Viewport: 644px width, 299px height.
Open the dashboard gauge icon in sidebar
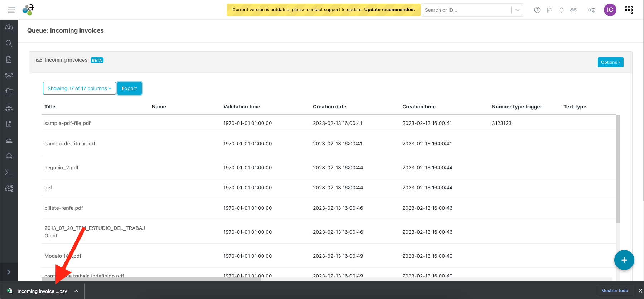[9, 28]
